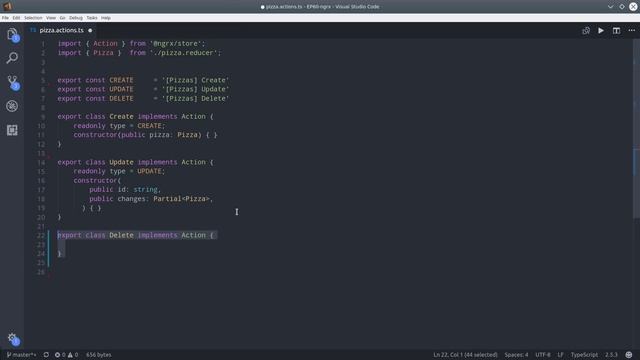Screen dimensions: 640x360
Task: Click the Delete class name on line 22
Action: coord(121,236)
